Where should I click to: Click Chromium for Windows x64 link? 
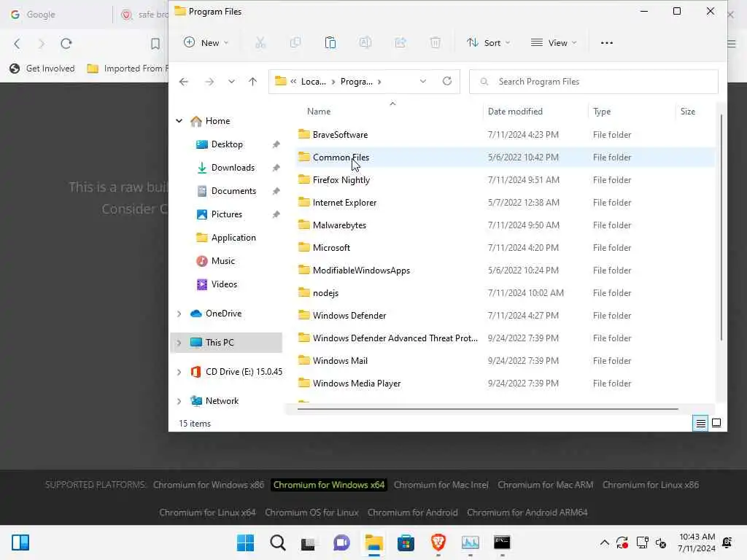click(329, 485)
